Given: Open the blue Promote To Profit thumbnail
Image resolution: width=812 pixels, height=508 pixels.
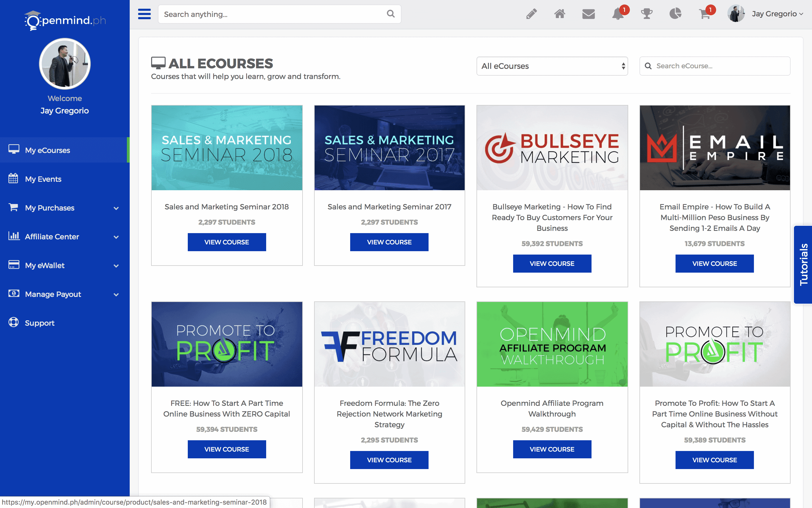Looking at the screenshot, I should [x=227, y=344].
